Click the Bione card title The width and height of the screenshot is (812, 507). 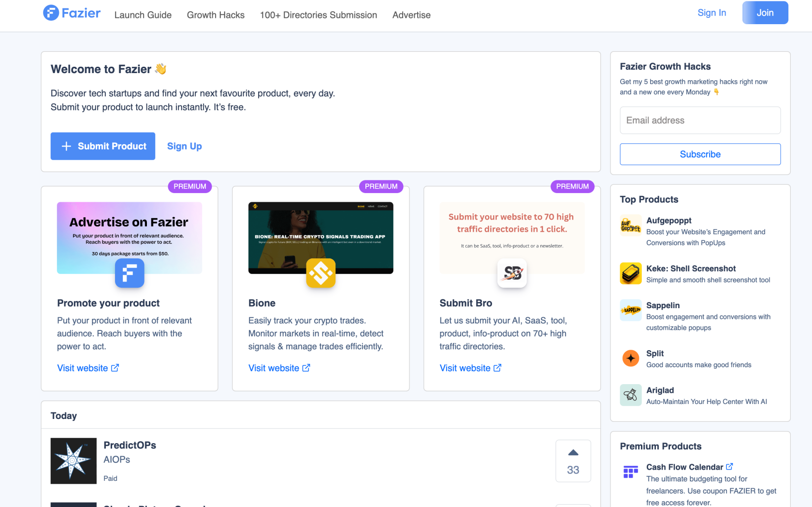pos(262,303)
